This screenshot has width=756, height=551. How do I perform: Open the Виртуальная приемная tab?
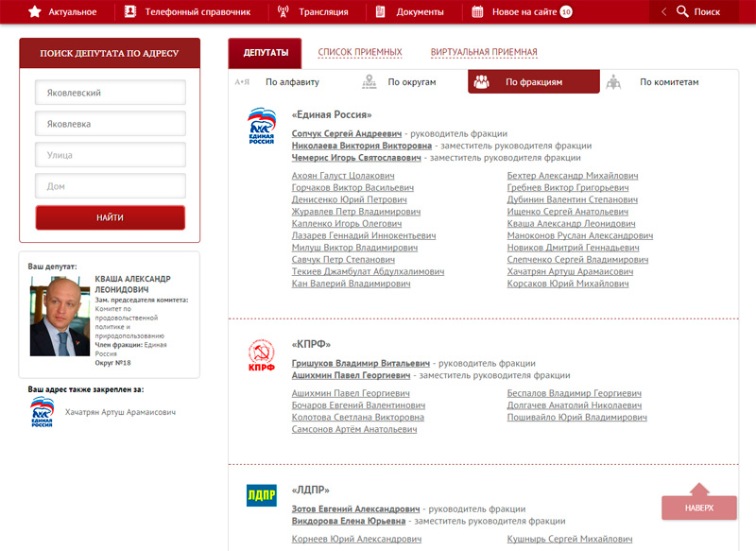[x=484, y=52]
